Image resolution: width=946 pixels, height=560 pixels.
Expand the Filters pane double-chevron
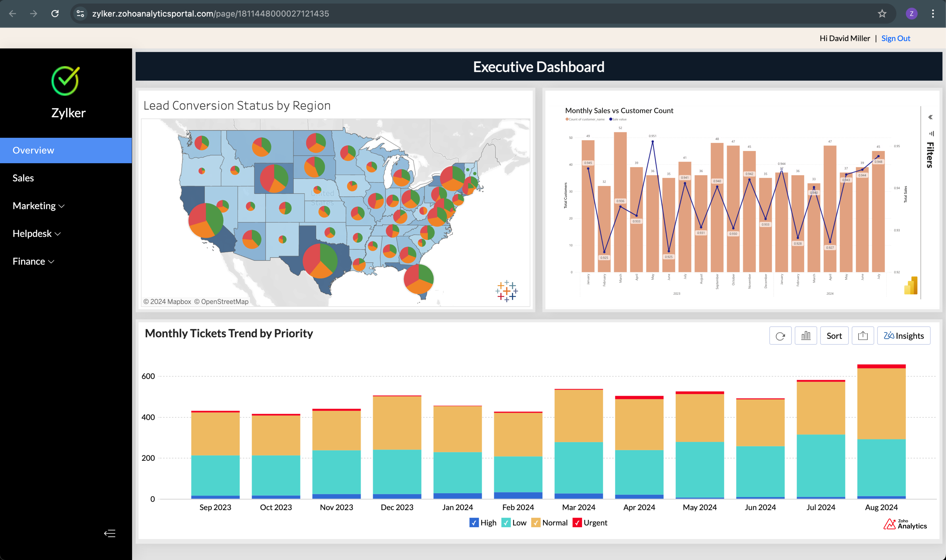pos(930,117)
